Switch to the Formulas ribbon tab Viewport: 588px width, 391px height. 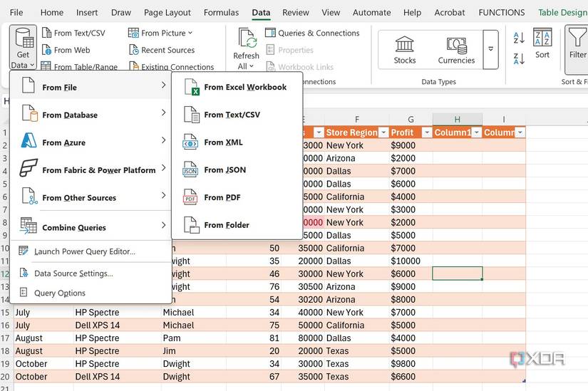click(x=221, y=12)
